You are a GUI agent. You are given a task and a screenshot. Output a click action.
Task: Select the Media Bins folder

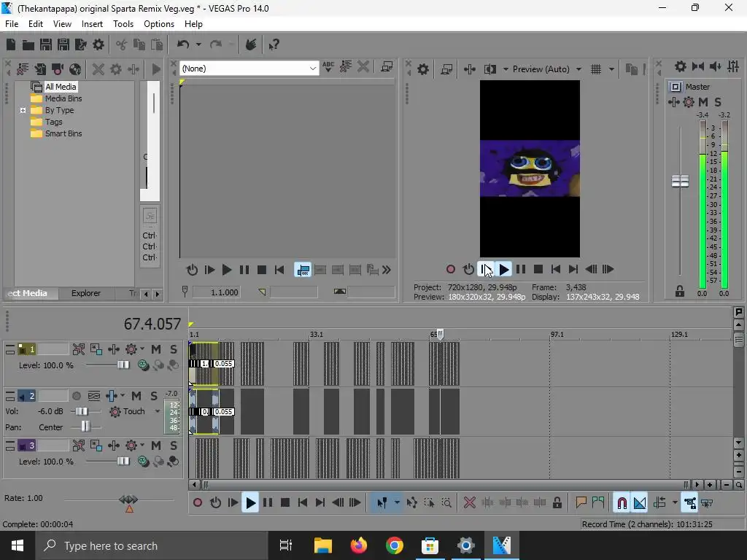click(63, 98)
